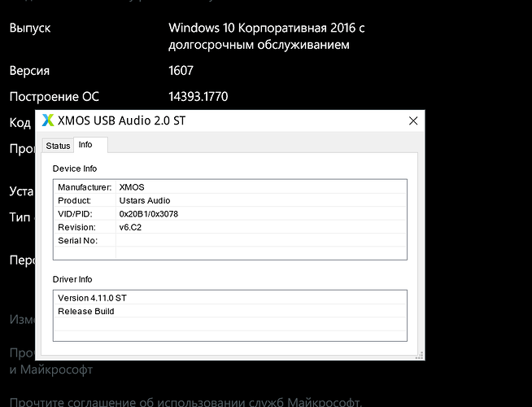Image resolution: width=532 pixels, height=407 pixels.
Task: Switch to the Status tab
Action: point(58,146)
